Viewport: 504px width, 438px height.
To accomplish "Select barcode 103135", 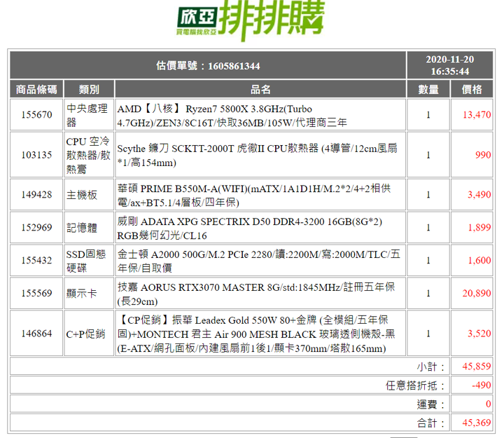I will (x=36, y=155).
